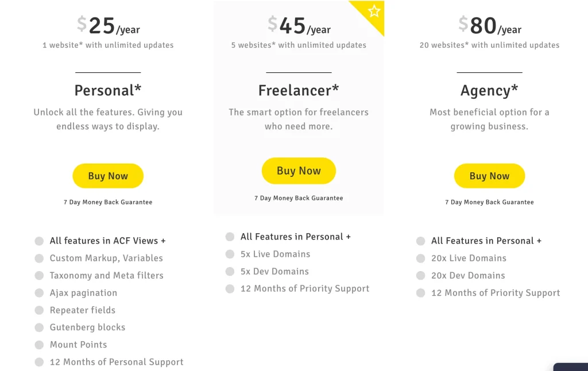The image size is (588, 371).
Task: Select the Agency pricing plan title
Action: coord(489,90)
